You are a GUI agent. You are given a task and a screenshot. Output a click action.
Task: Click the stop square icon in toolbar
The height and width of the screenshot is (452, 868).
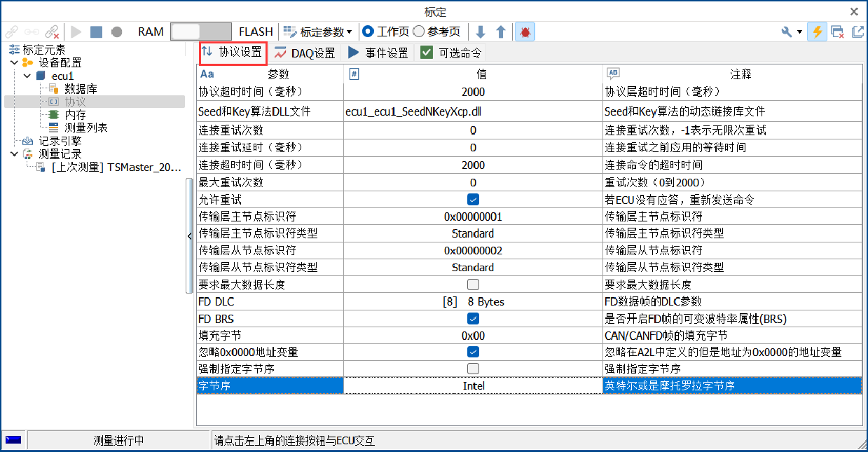pos(96,32)
